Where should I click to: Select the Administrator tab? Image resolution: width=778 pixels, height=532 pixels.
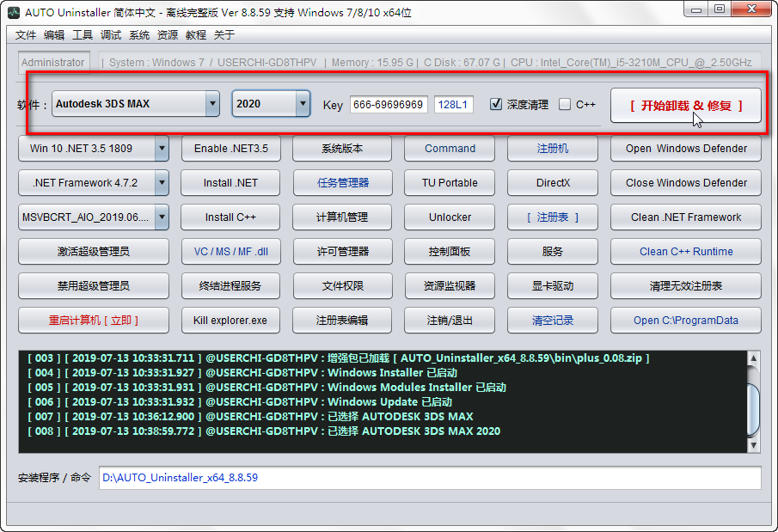pos(52,62)
